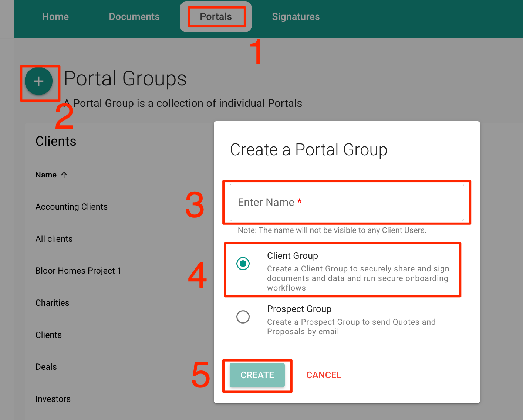Open the Accounting Clients portal group
This screenshot has width=523, height=420.
[71, 207]
